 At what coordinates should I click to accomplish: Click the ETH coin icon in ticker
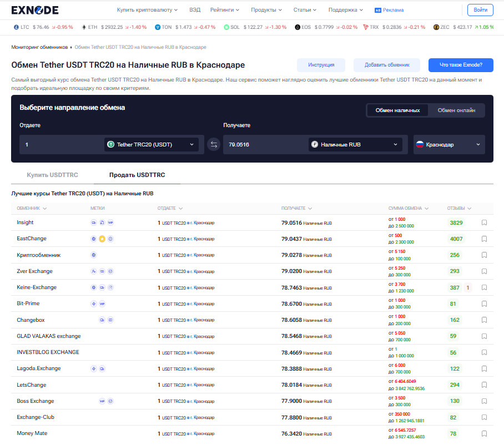coord(84,27)
